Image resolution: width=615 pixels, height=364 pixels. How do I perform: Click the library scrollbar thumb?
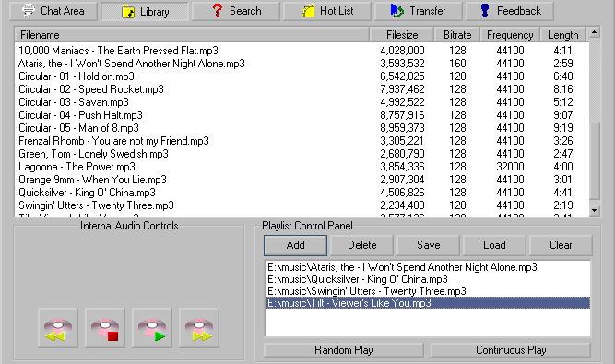point(594,160)
